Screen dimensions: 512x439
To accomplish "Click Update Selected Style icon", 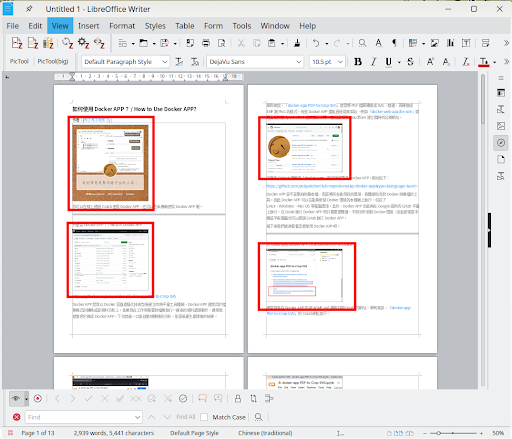I will [179, 62].
